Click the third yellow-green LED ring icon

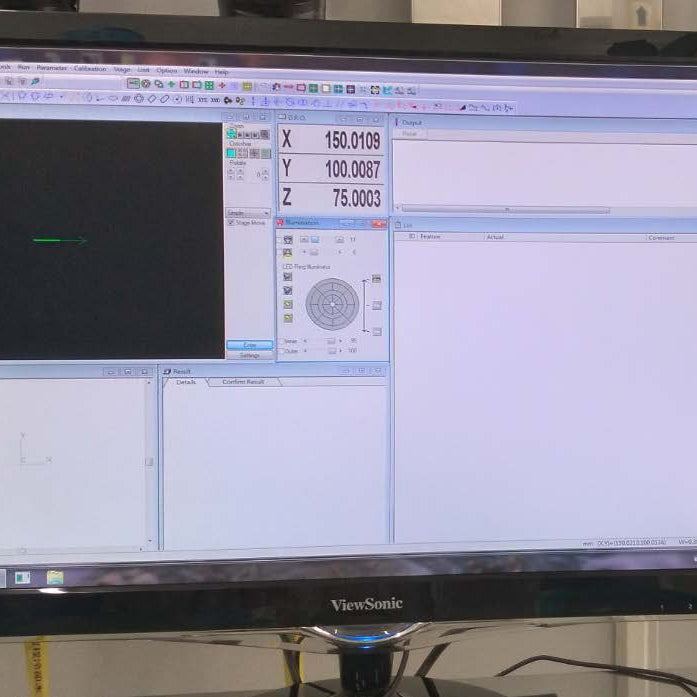click(x=288, y=304)
